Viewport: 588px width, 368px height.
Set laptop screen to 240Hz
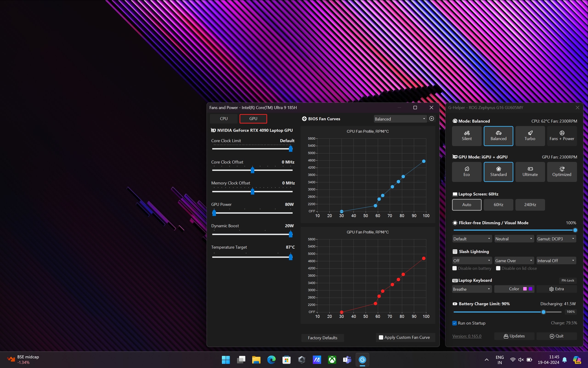tap(530, 205)
